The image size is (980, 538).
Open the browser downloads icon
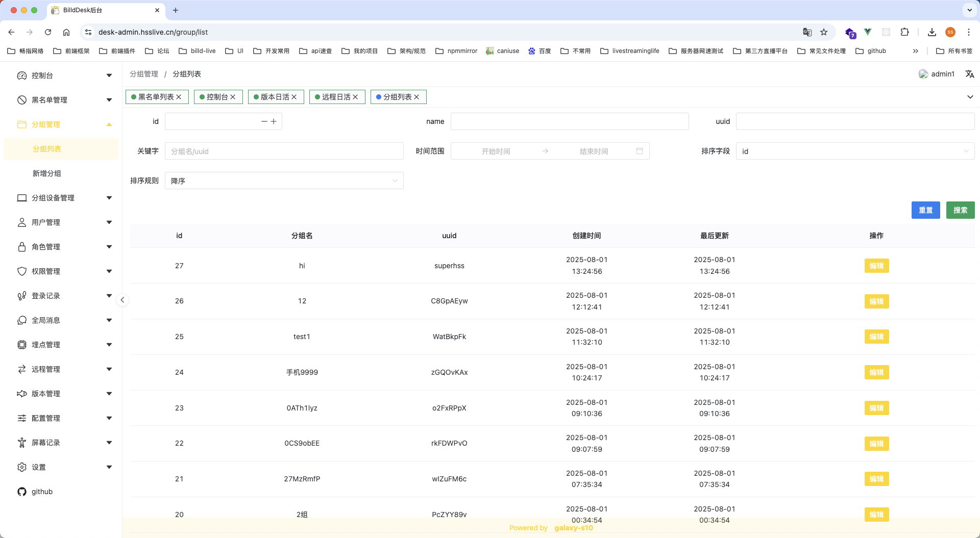pyautogui.click(x=932, y=32)
